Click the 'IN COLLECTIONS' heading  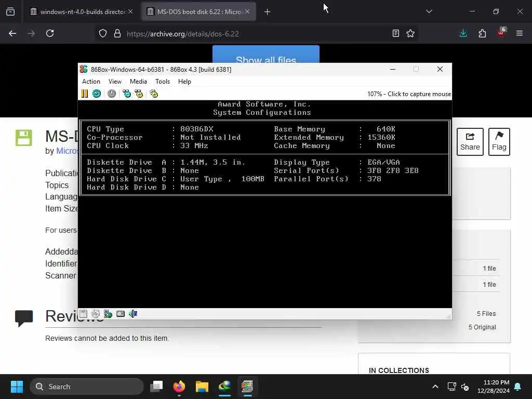point(399,370)
